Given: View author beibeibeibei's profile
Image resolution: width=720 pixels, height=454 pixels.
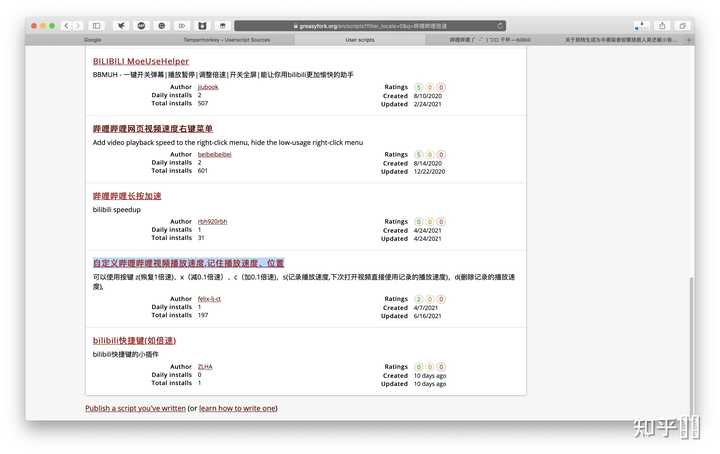Looking at the screenshot, I should click(x=214, y=155).
